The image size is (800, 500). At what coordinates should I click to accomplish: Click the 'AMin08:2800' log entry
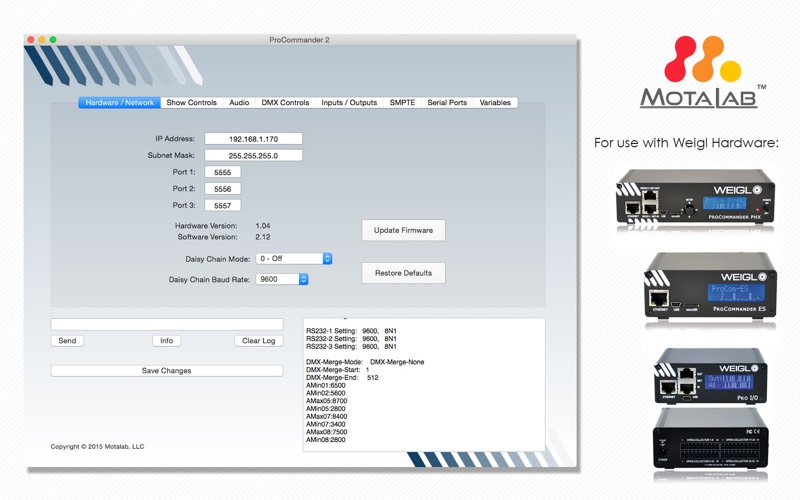(x=326, y=440)
